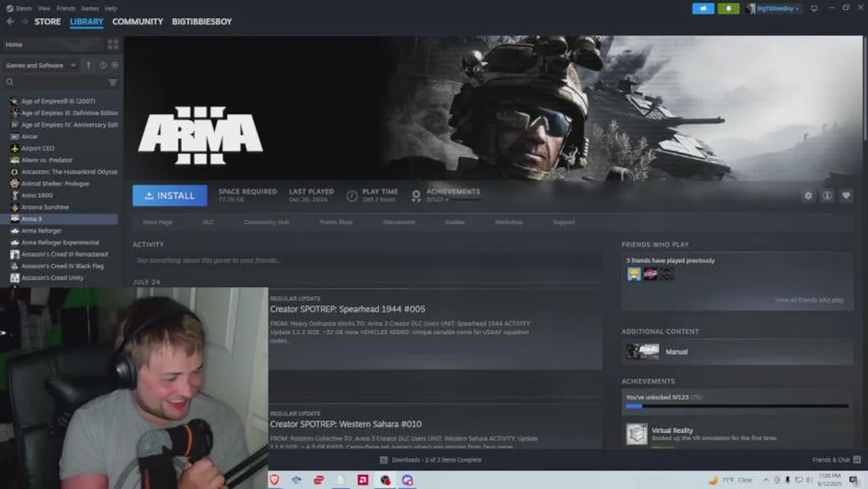Open Downloads status at bottom bar
Viewport: 868px width, 489px height.
(431, 460)
